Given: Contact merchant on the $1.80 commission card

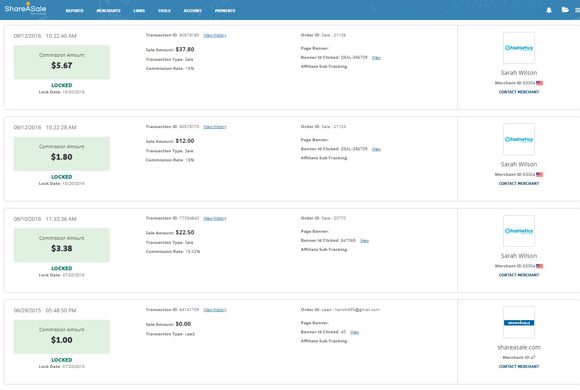Looking at the screenshot, I should (519, 183).
